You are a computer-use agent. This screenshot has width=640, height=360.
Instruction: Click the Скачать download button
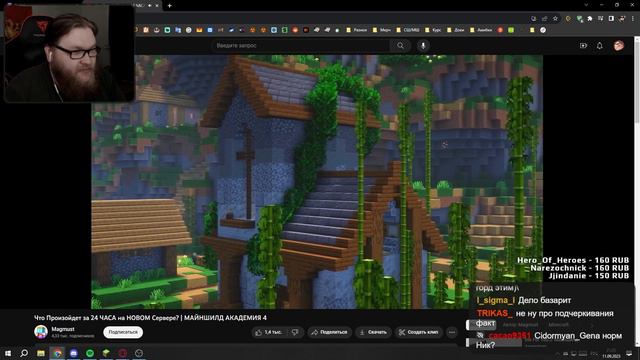click(373, 332)
